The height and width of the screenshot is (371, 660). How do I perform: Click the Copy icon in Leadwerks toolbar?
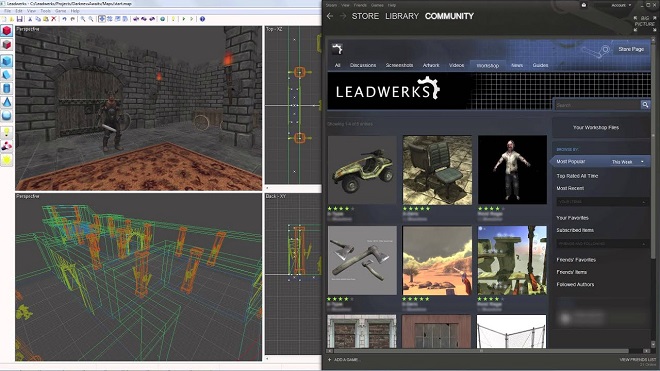[x=38, y=19]
